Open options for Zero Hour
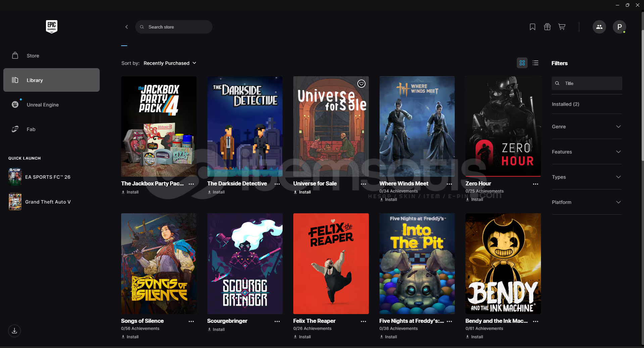This screenshot has height=348, width=644. [536, 184]
